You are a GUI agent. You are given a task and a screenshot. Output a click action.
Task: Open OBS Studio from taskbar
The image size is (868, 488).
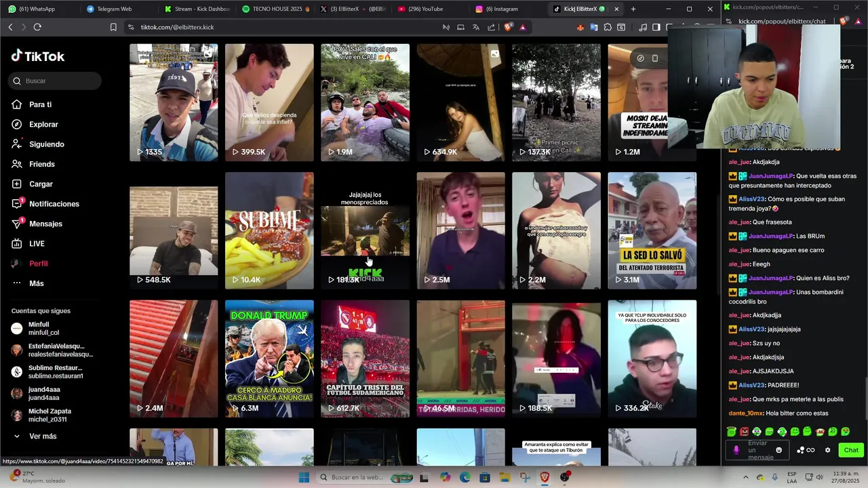pyautogui.click(x=565, y=477)
